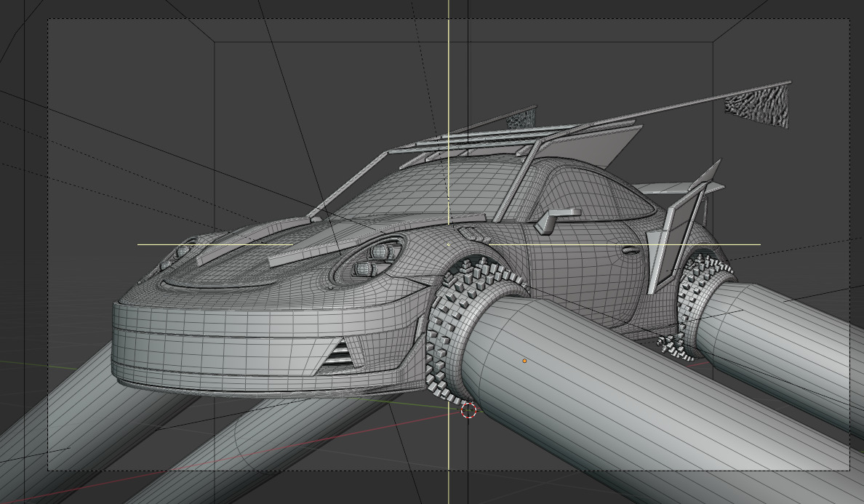This screenshot has width=864, height=504.
Task: Click the red-white 3D cursor below front wheel
Action: pyautogui.click(x=468, y=410)
